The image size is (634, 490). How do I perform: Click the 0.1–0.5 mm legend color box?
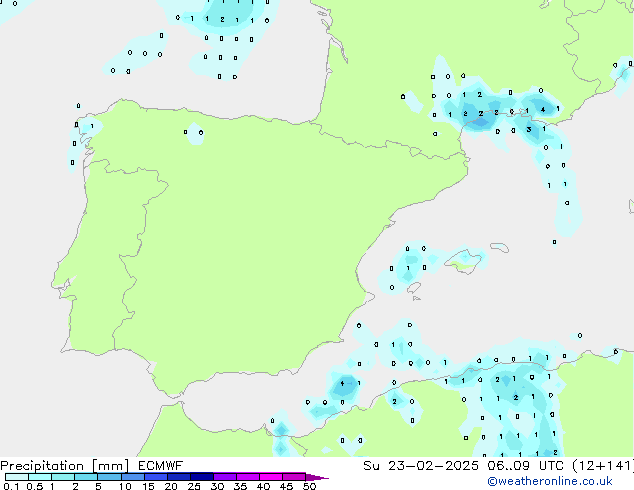(17, 477)
